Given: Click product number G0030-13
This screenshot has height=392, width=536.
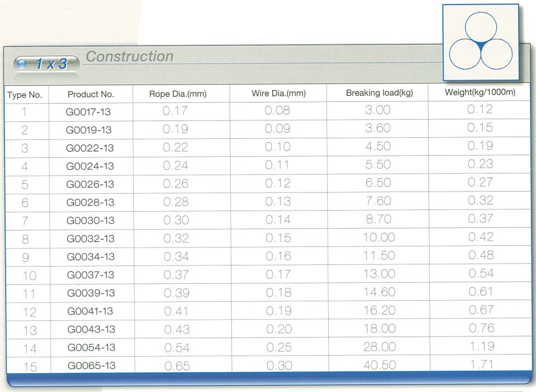Looking at the screenshot, I should [x=90, y=221].
